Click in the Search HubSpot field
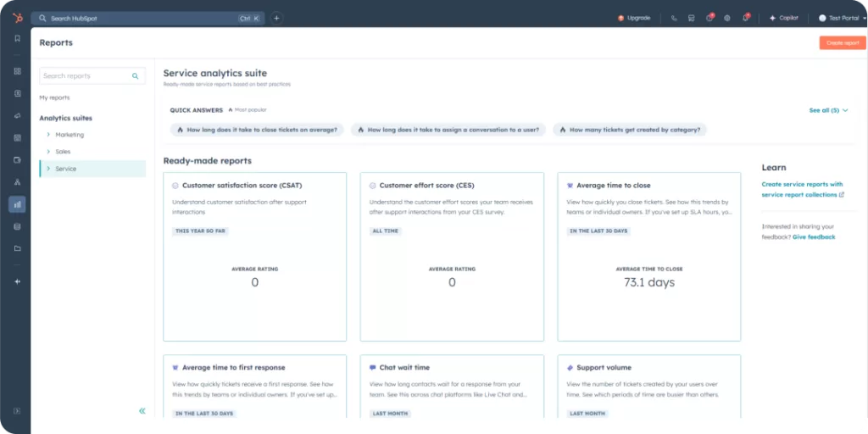This screenshot has width=868, height=434. pyautogui.click(x=147, y=19)
